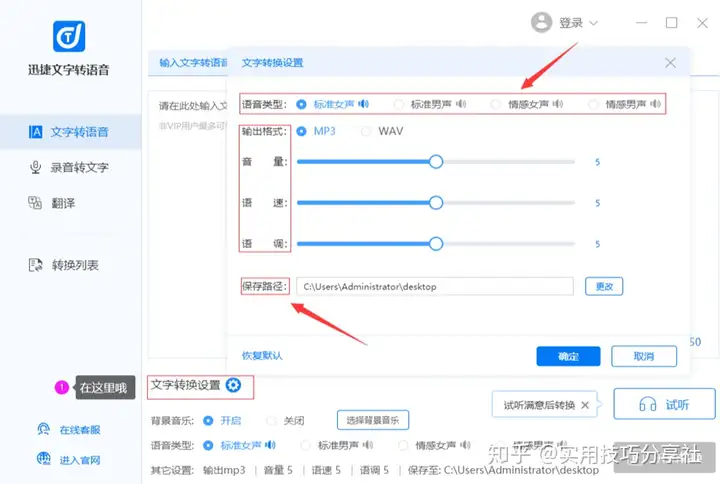The image size is (720, 484).
Task: Confirm with the 确定 button
Action: (x=568, y=356)
